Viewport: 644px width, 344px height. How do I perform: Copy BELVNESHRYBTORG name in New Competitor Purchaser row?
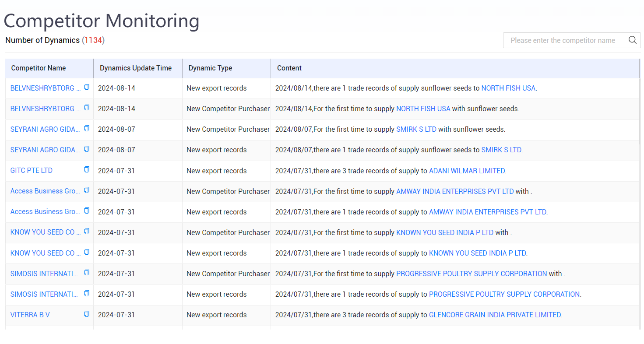[87, 108]
